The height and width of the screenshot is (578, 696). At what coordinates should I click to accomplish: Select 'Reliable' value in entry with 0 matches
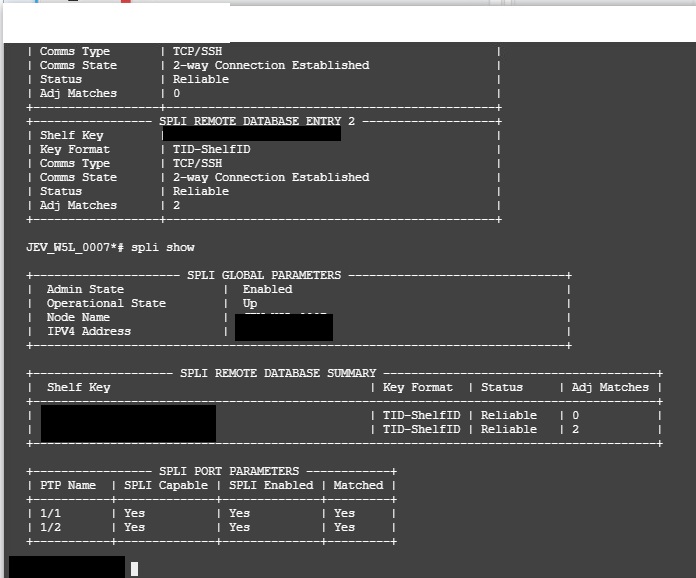click(201, 79)
